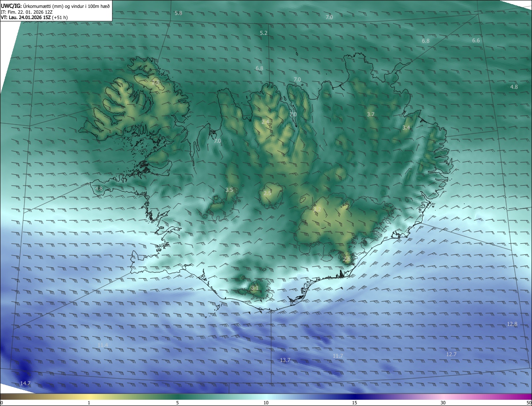
Task: Click the colorbar tick labeled 1
Action: coord(89,403)
